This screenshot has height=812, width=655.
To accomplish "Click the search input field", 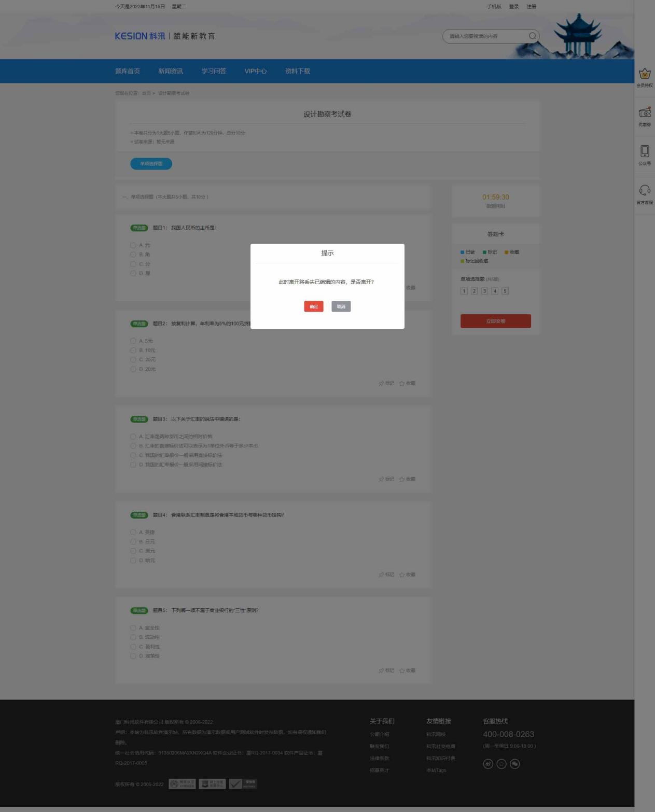I will pyautogui.click(x=485, y=36).
